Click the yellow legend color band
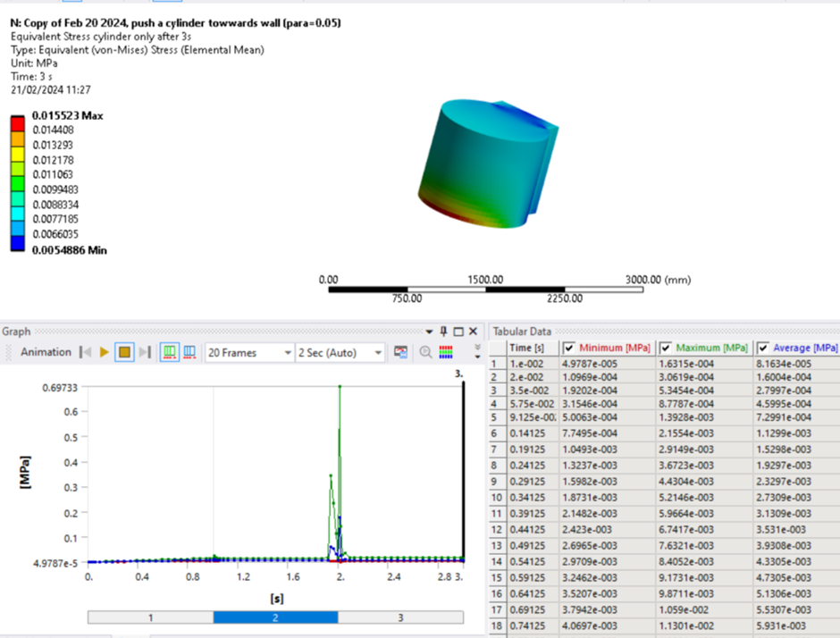840x638 pixels. click(x=18, y=154)
